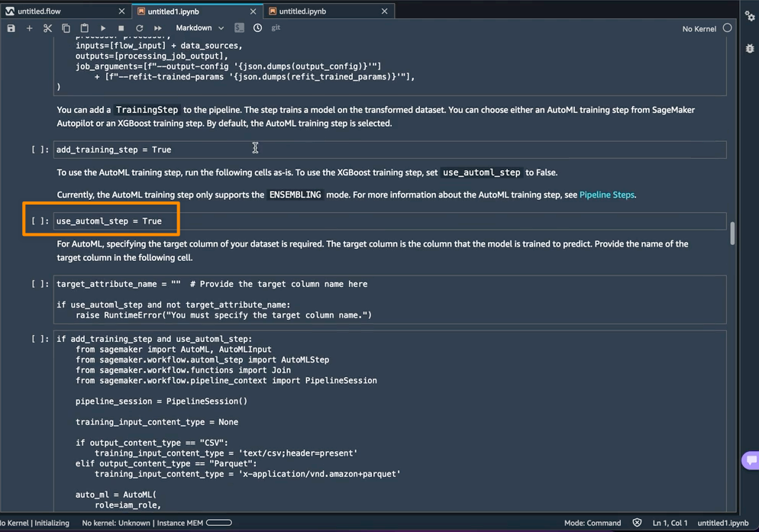Image resolution: width=759 pixels, height=532 pixels.
Task: Click the auto_ml = AutoML( line
Action: tap(116, 495)
